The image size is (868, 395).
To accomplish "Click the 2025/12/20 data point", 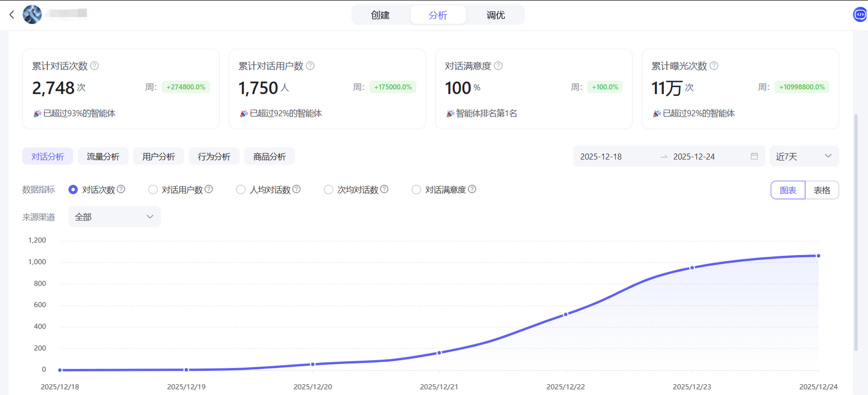I will 313,364.
